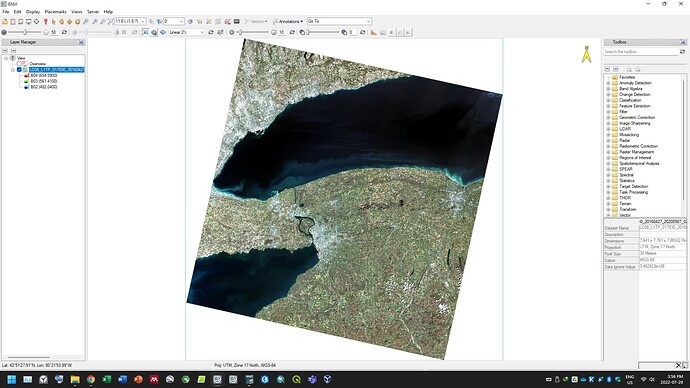Screen dimensions: 690x388
Task: Select the red Cursor Value pin tool
Action: pyautogui.click(x=45, y=21)
